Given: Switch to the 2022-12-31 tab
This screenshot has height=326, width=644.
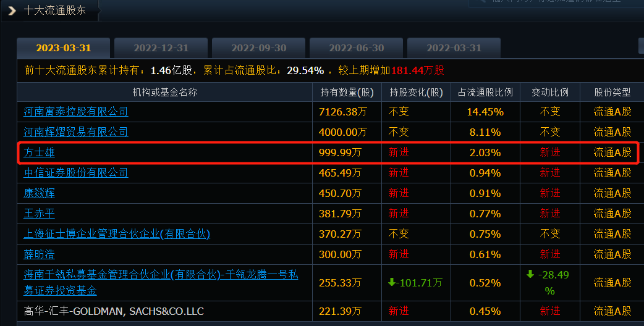Looking at the screenshot, I should tap(161, 48).
